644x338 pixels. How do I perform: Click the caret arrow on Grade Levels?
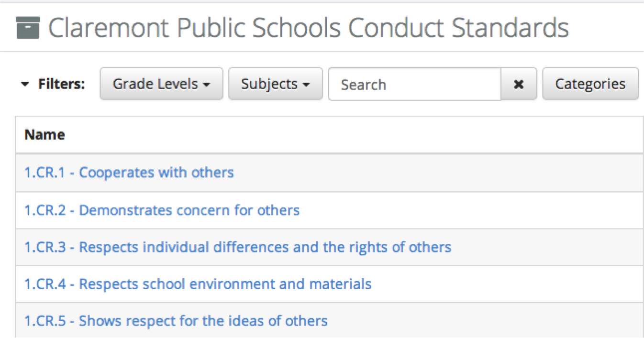pyautogui.click(x=206, y=85)
